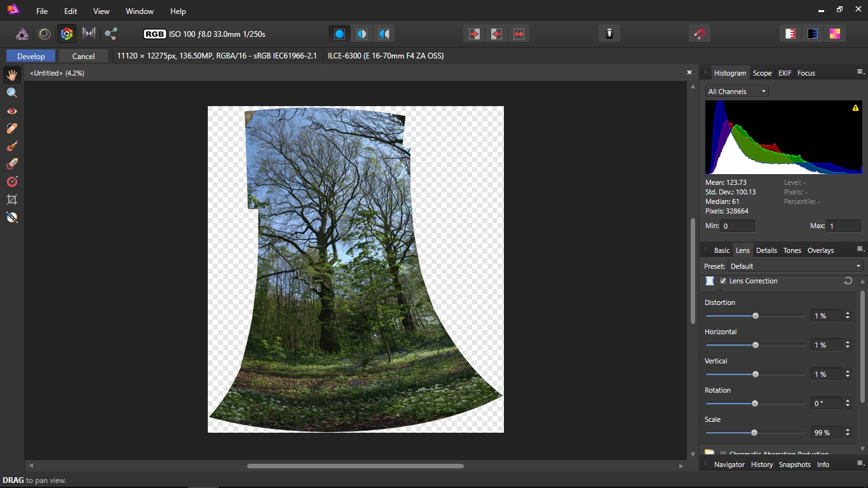
Task: Select the Zoom tool in left toolbar
Action: [x=11, y=93]
